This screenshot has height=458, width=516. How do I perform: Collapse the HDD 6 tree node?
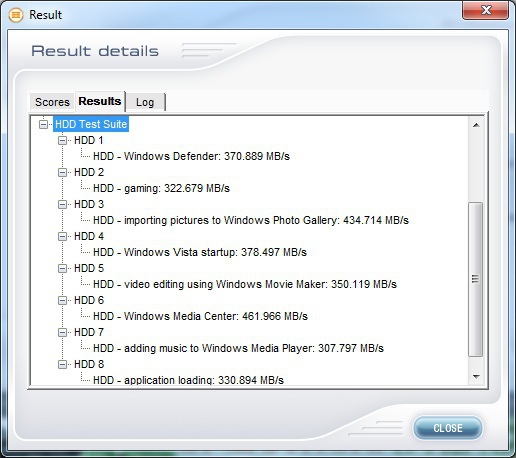(62, 300)
